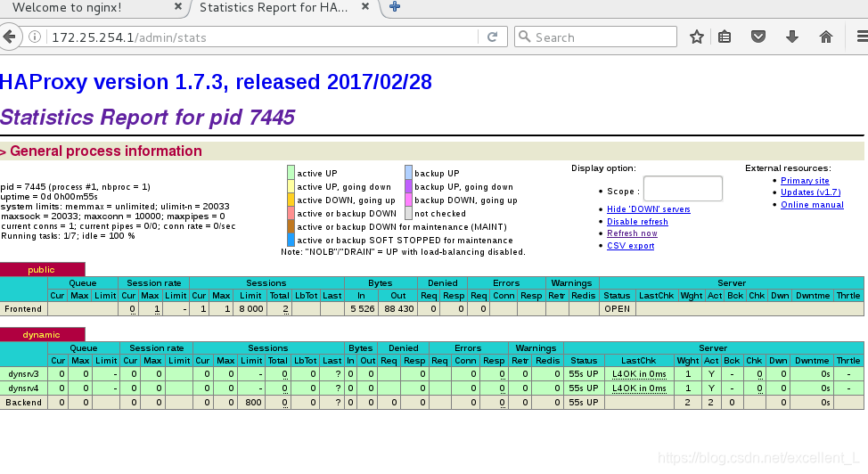Image resolution: width=868 pixels, height=474 pixels.
Task: Click the Backend row label
Action: pos(24,403)
